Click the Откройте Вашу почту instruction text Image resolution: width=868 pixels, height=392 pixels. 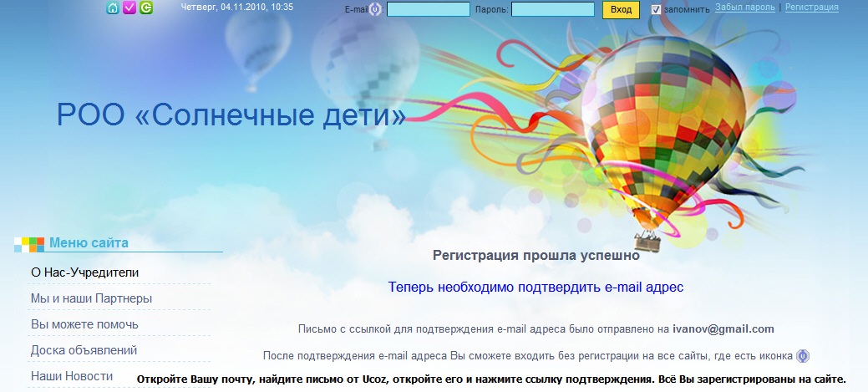coord(491,379)
